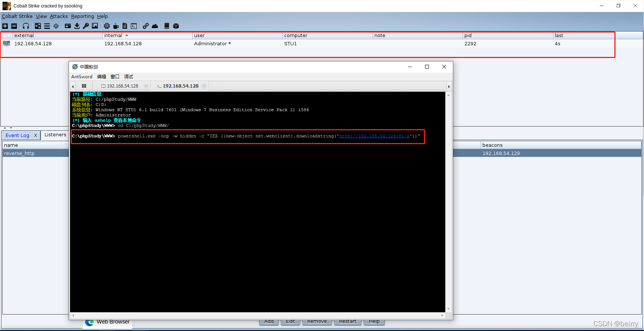Click the gear Generate Windows Executable icon
This screenshot has height=331, width=644.
point(107,26)
